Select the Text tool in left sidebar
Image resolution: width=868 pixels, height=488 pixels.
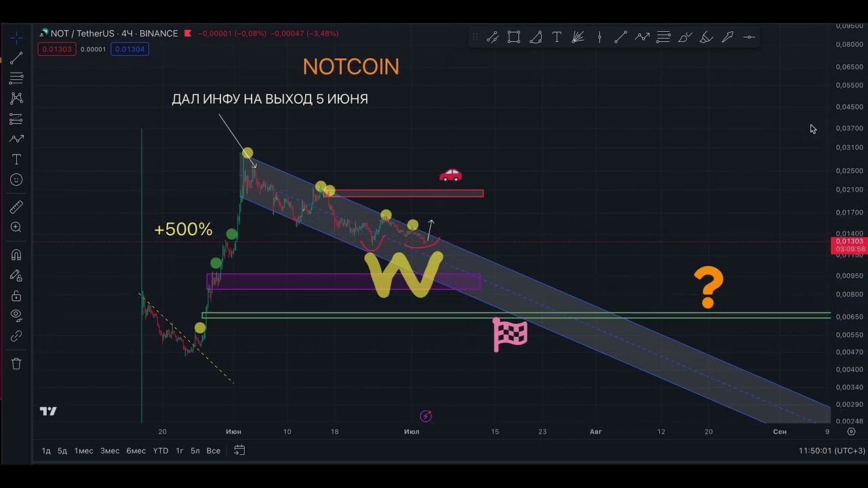(x=16, y=159)
